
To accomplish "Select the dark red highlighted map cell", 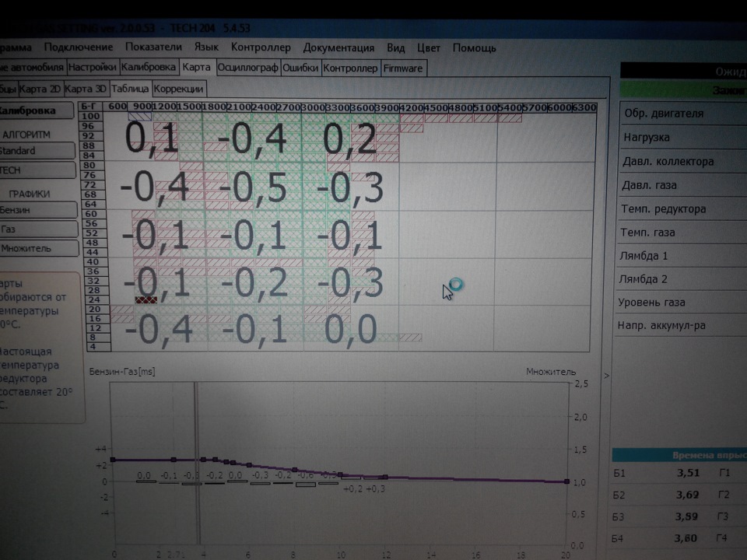I will pos(146,299).
